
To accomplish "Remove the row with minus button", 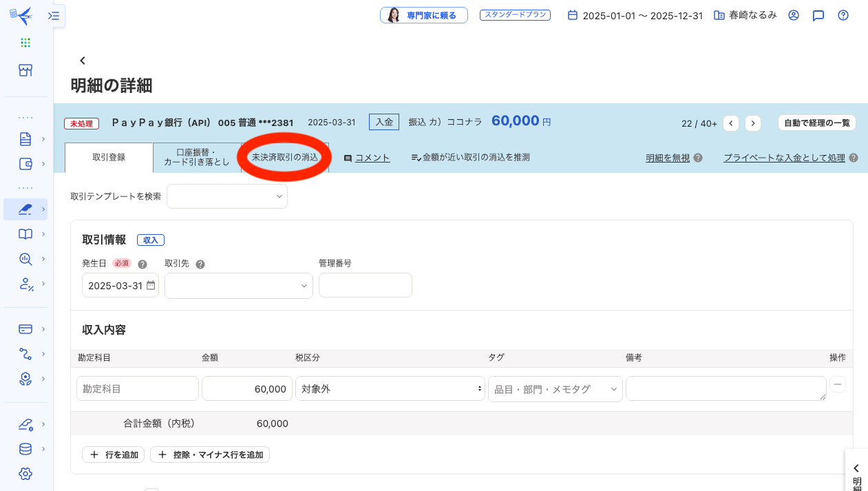I will (837, 384).
